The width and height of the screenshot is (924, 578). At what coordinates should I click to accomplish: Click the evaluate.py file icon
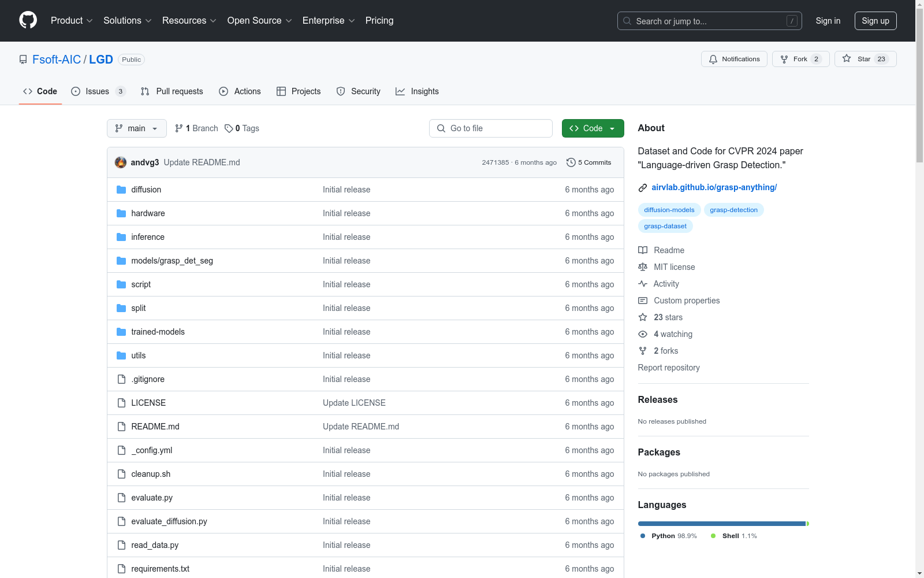(121, 498)
